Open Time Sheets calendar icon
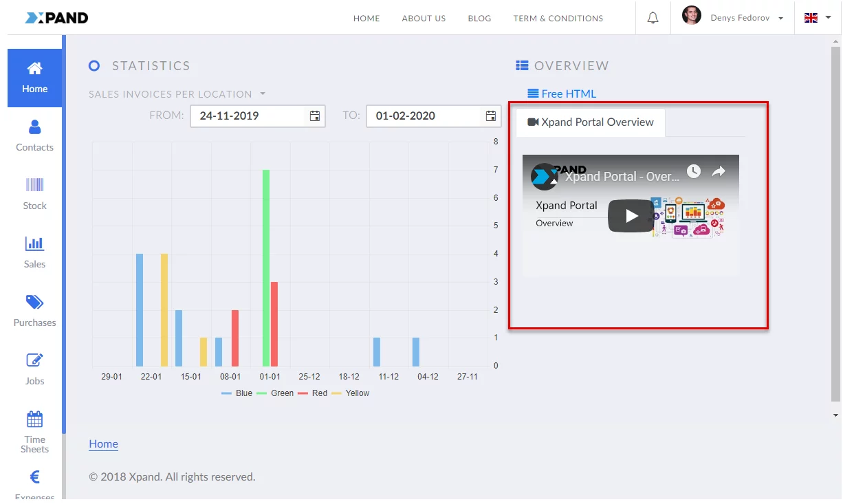The image size is (843, 504). pyautogui.click(x=34, y=419)
